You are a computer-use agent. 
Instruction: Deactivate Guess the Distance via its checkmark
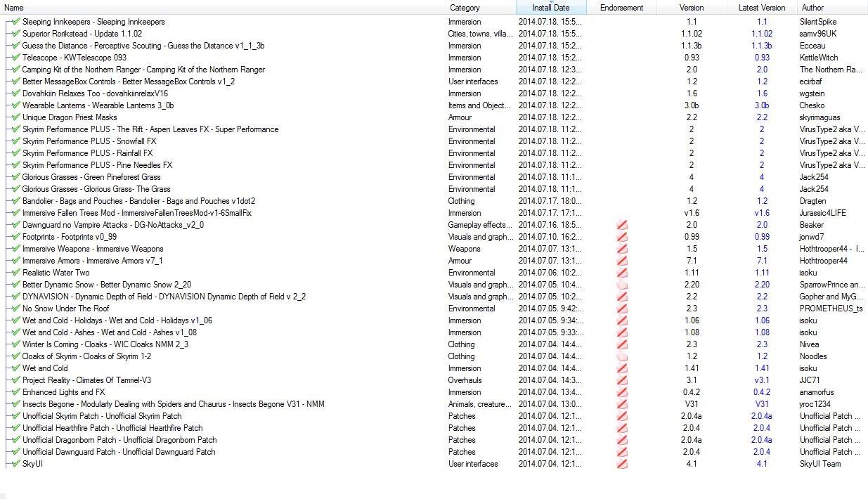click(16, 46)
